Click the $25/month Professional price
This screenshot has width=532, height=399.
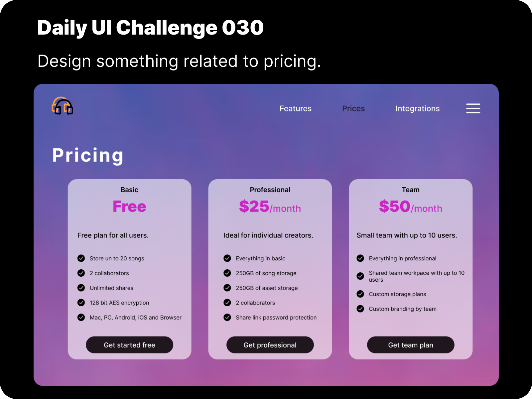[x=270, y=206]
